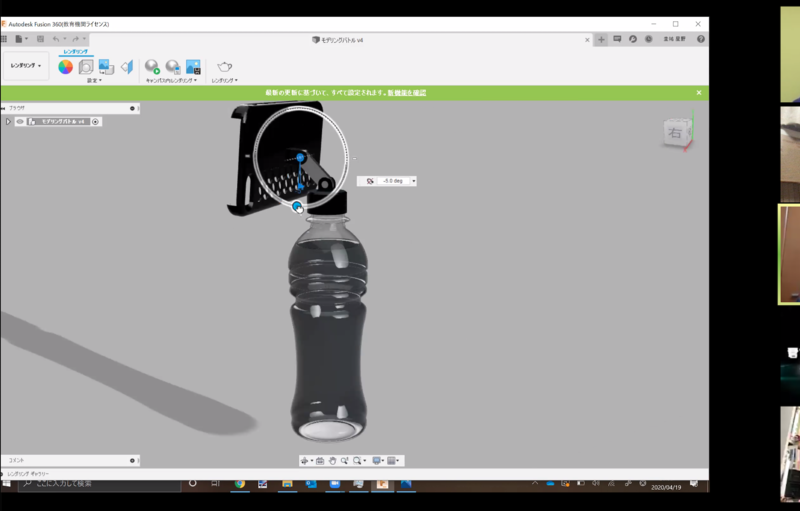Screen dimensions: 800x511
Task: Click the 右 face of the ViewCube
Action: point(675,133)
